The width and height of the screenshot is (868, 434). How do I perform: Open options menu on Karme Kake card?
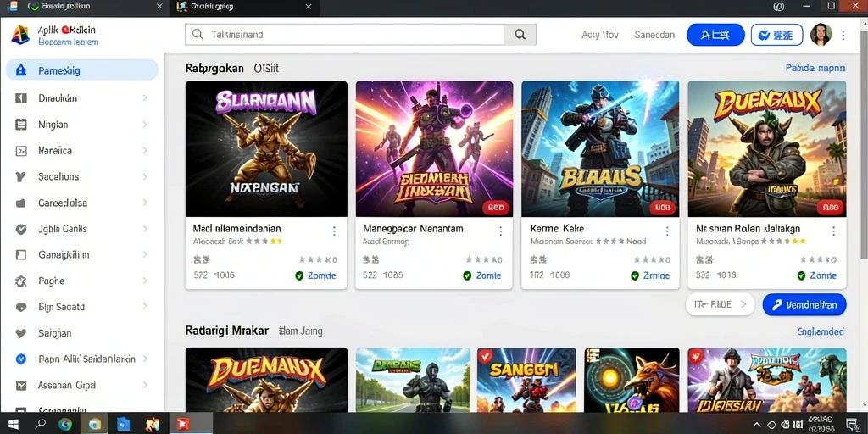coord(667,231)
